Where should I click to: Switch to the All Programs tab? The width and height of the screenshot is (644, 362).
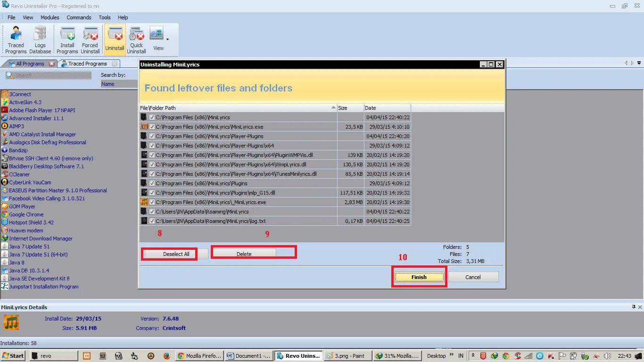click(30, 64)
